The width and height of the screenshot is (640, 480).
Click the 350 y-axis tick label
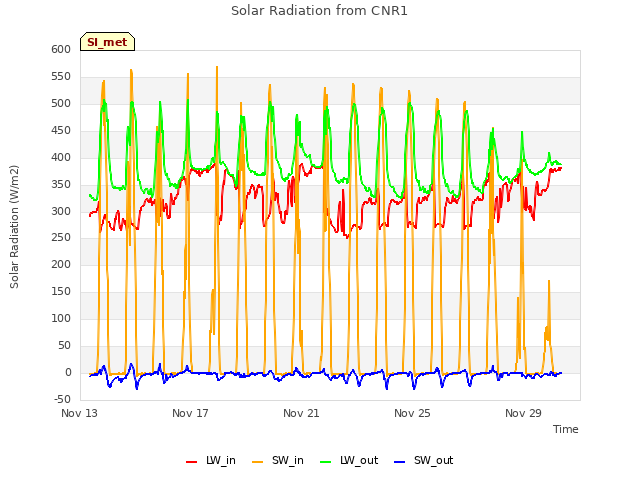pyautogui.click(x=61, y=184)
